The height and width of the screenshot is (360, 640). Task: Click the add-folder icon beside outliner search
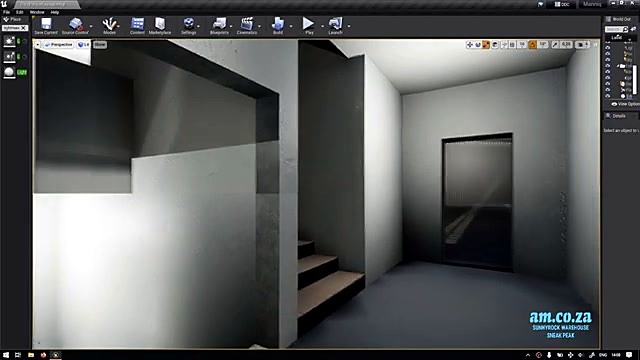tap(633, 29)
